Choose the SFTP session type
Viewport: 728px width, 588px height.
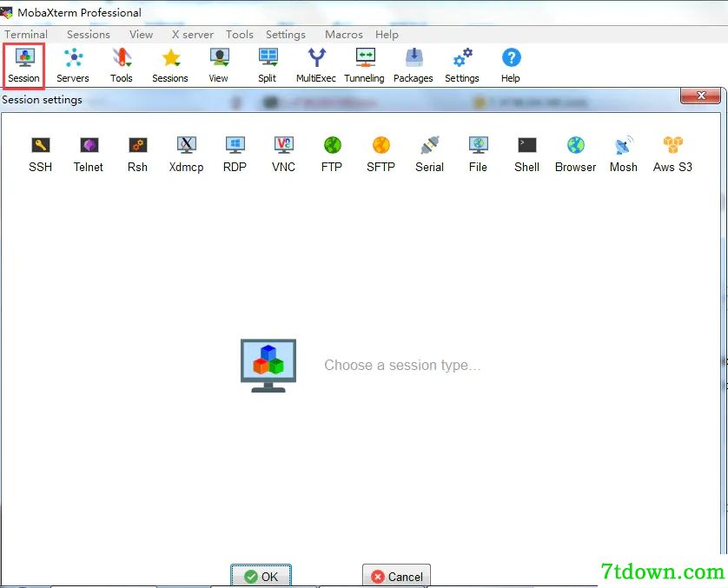381,155
